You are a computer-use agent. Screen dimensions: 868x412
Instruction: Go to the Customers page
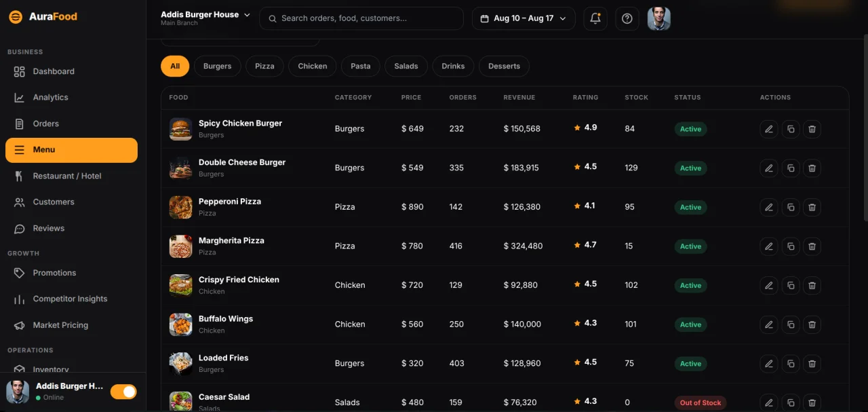pyautogui.click(x=71, y=202)
